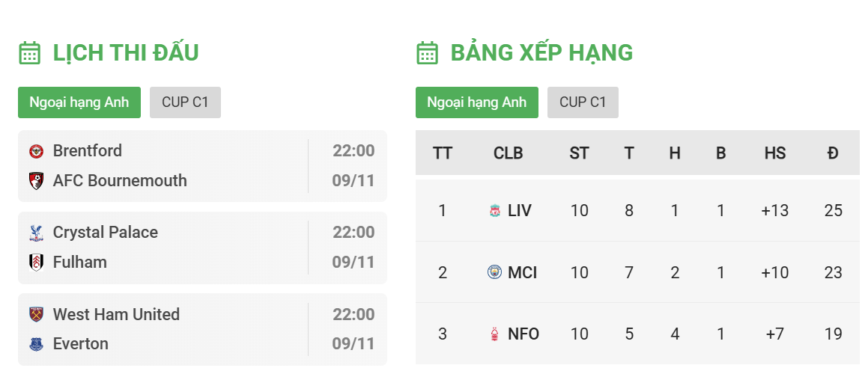Click the Fulham club crest icon
The height and width of the screenshot is (368, 868).
pyautogui.click(x=37, y=262)
